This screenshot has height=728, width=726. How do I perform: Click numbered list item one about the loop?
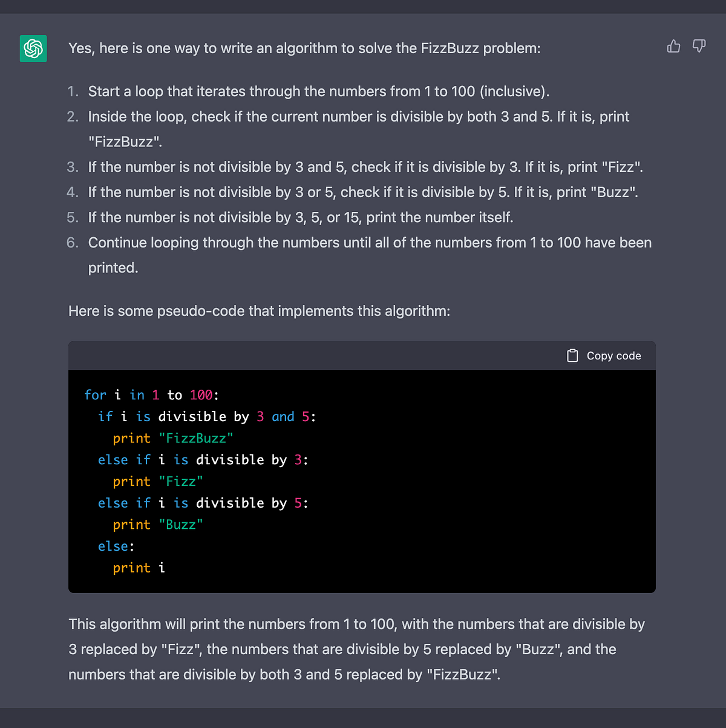(319, 91)
